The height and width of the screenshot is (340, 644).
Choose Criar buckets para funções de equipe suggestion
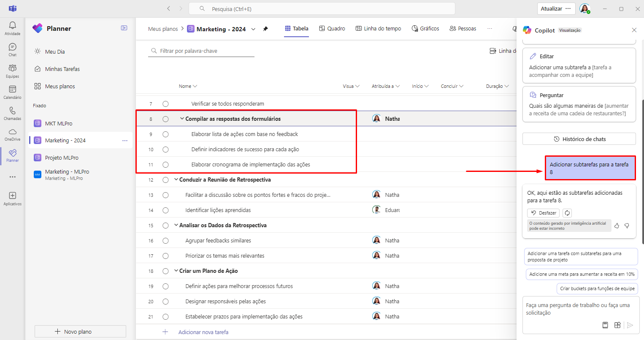point(597,288)
